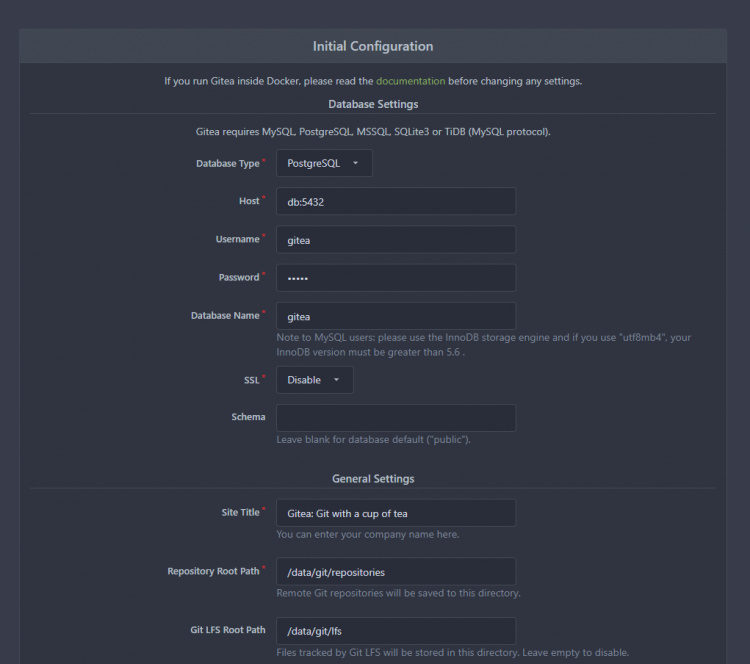Click the Git LFS Root Path label

[x=226, y=630]
